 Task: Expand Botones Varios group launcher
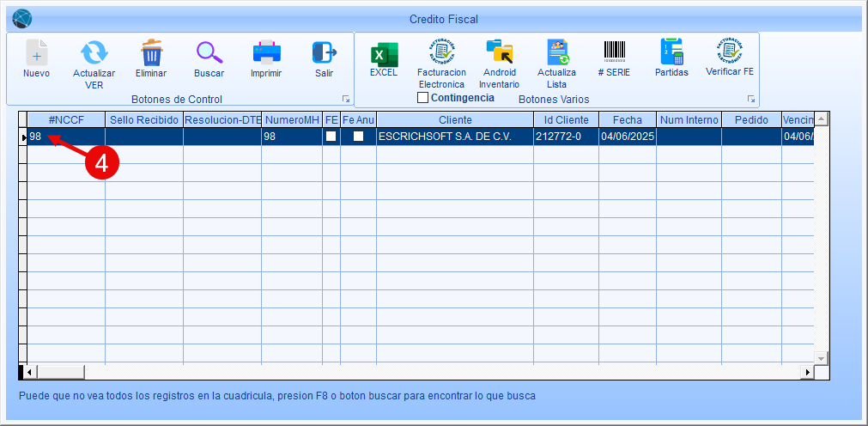coord(751,100)
